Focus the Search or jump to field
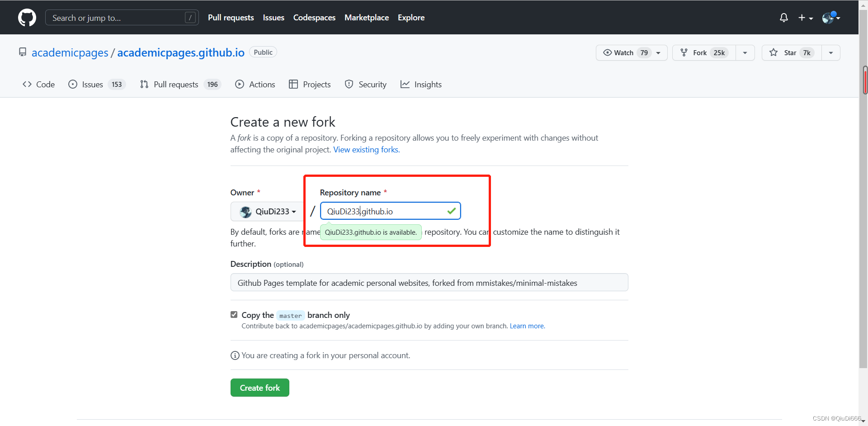868x426 pixels. pyautogui.click(x=122, y=18)
